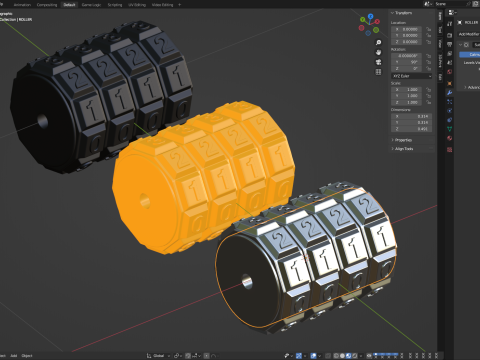
Task: Click Location Y value field
Action: pos(406,35)
